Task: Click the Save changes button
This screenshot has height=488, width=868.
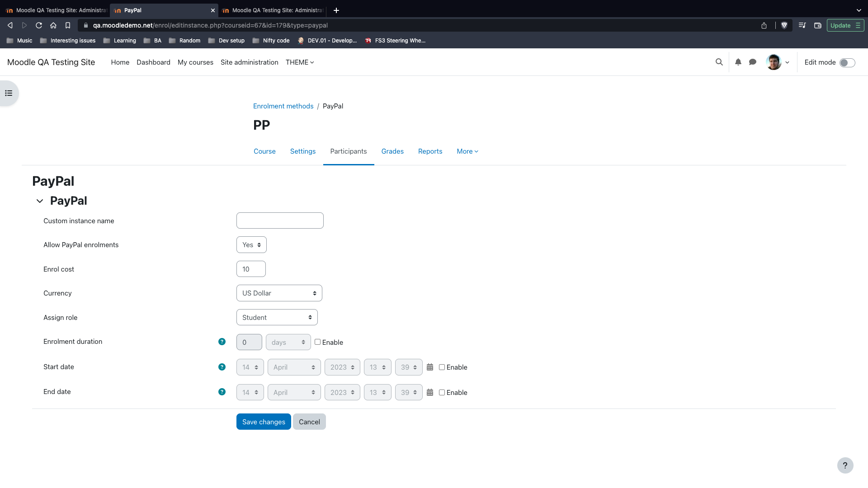Action: (264, 422)
